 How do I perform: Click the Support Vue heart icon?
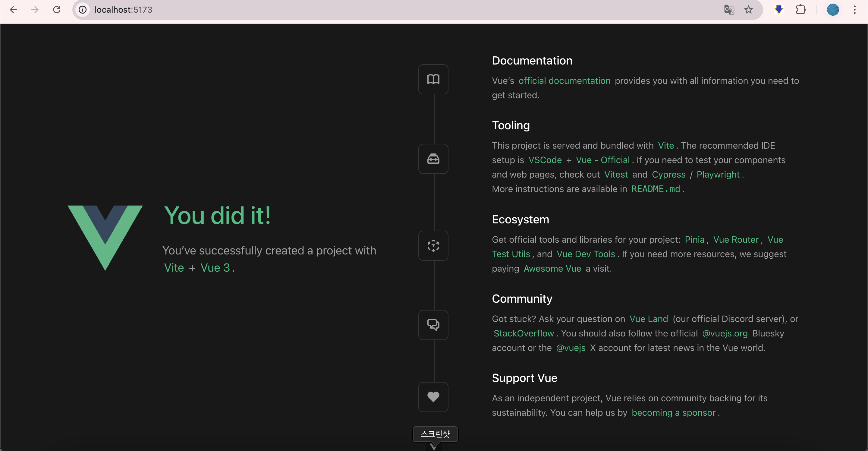(x=433, y=397)
